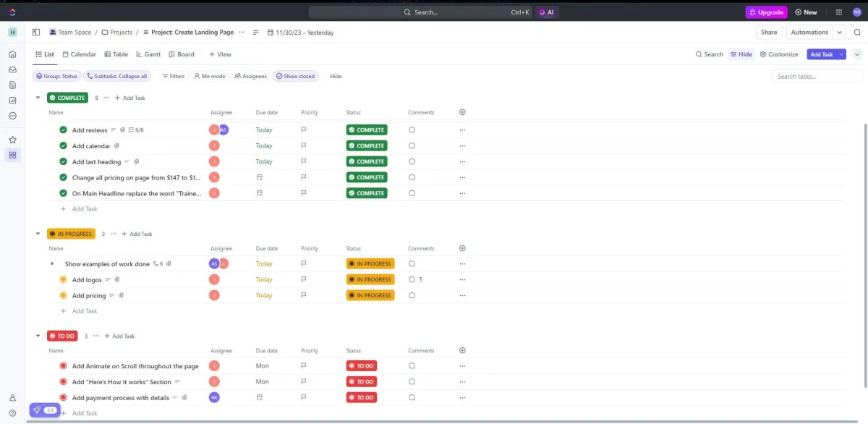Open the NK user avatar menu

click(857, 12)
